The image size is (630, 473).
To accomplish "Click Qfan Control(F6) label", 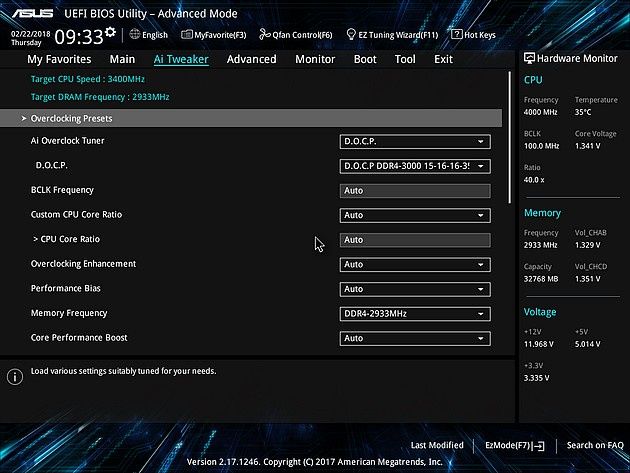I will (x=302, y=35).
